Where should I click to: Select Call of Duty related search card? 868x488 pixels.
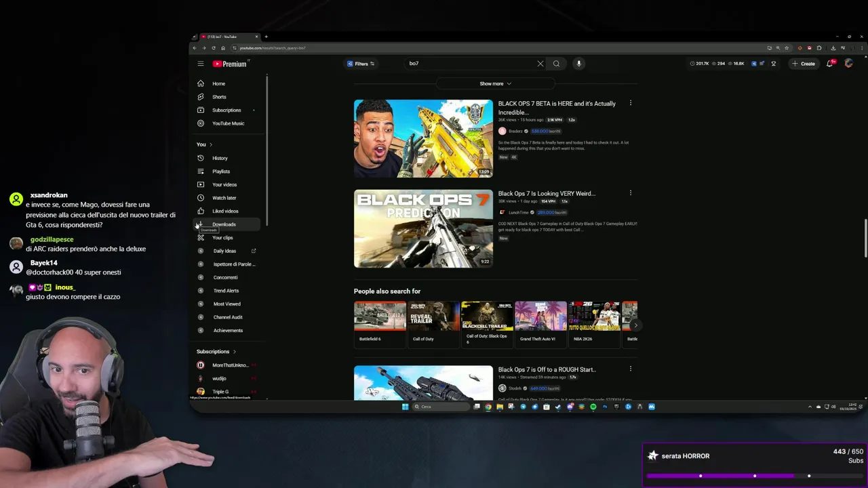433,324
